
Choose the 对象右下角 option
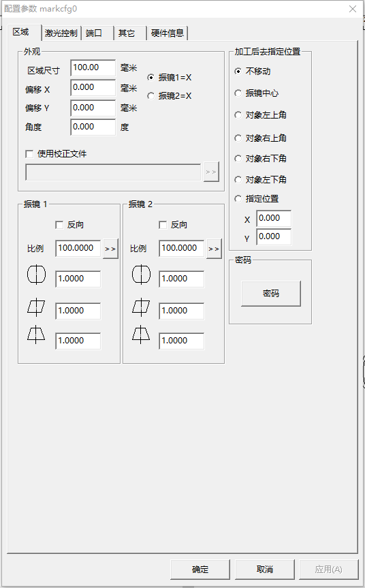click(x=260, y=158)
